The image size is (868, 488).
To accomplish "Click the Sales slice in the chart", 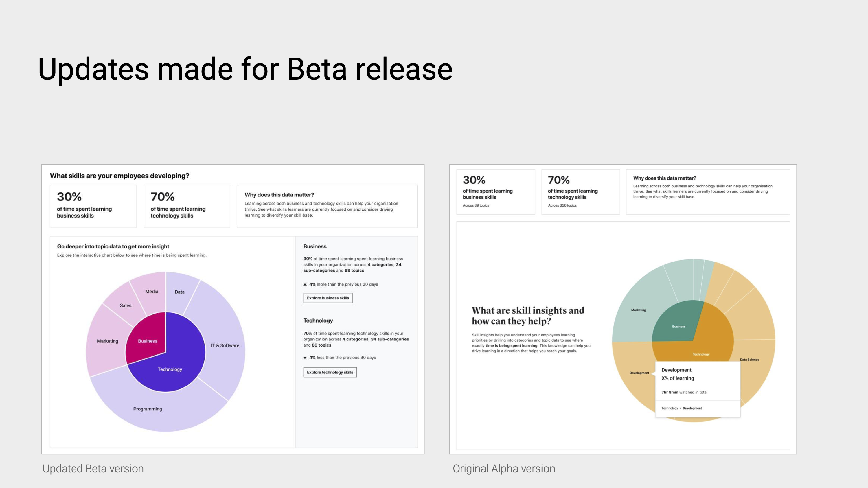I will pos(125,305).
